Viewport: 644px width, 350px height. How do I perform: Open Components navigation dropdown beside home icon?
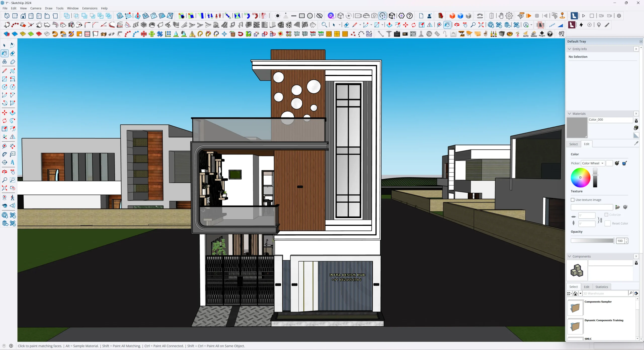pyautogui.click(x=580, y=293)
